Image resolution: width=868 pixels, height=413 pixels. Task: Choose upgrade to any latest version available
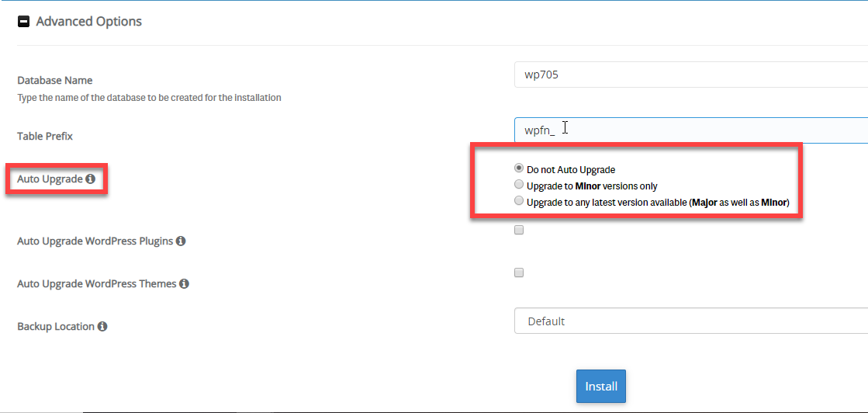[519, 202]
